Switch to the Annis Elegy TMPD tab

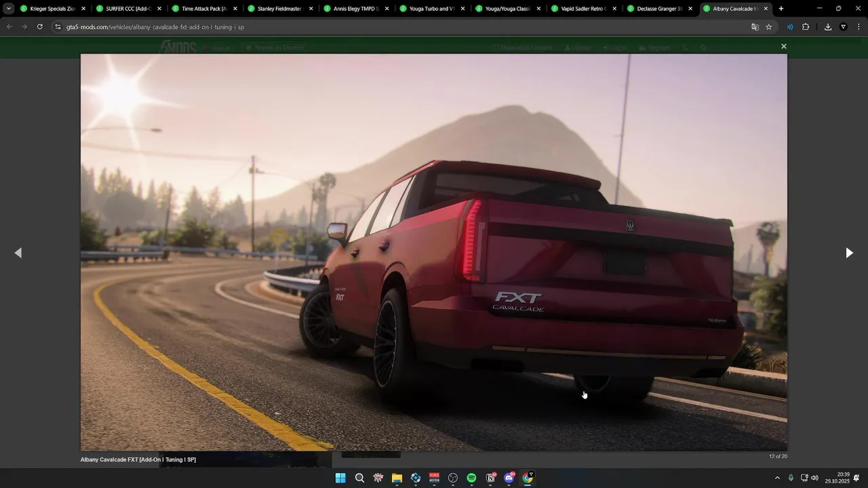(357, 9)
